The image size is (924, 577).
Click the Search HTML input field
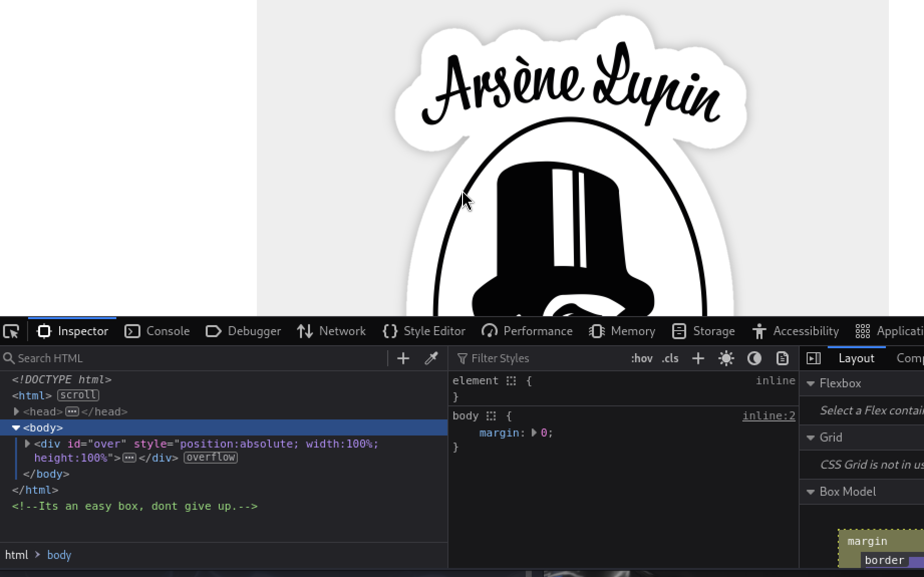click(x=196, y=358)
